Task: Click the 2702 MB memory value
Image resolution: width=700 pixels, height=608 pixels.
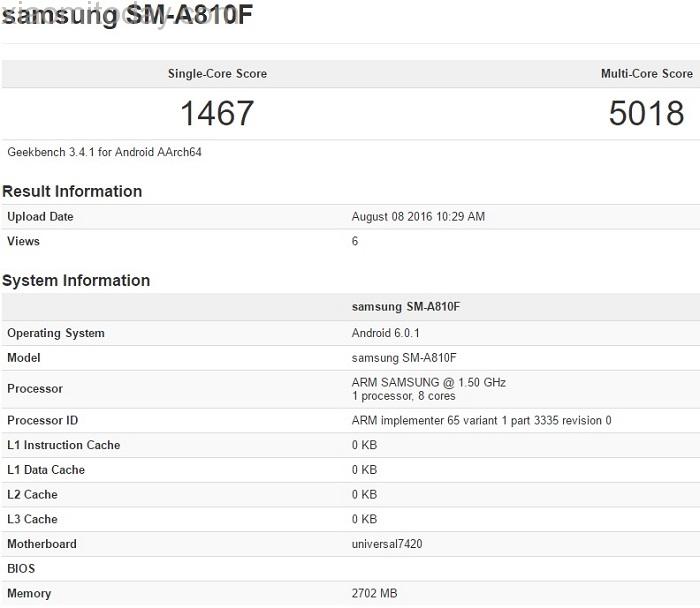Action: (374, 594)
